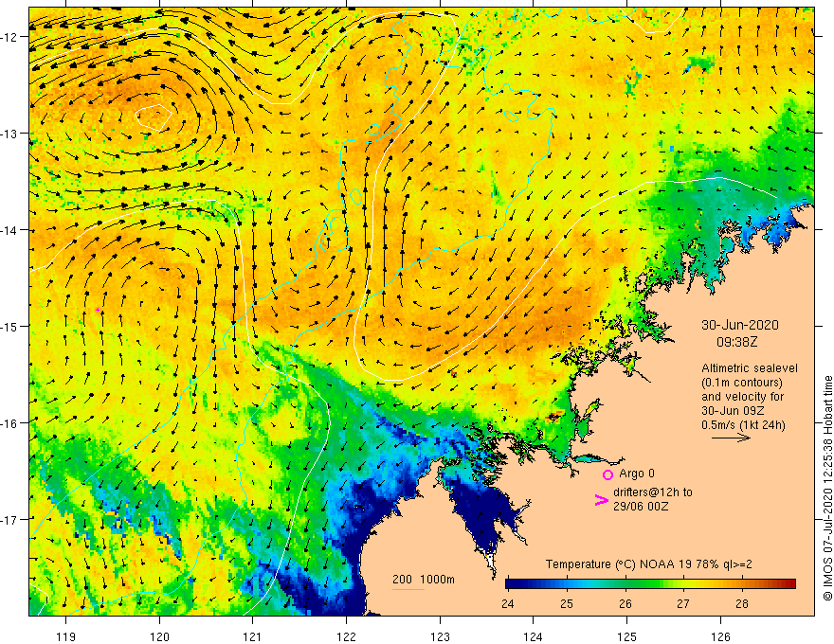This screenshot has height=644, width=834.
Task: Click the magenta drifter arrowhead legend symbol
Action: (601, 499)
